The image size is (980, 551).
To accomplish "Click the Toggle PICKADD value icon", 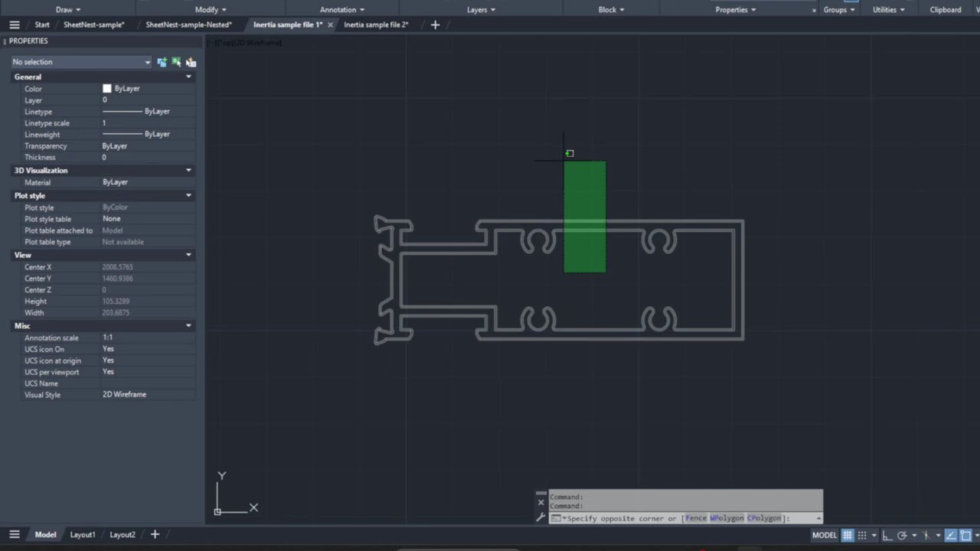I will pos(162,62).
